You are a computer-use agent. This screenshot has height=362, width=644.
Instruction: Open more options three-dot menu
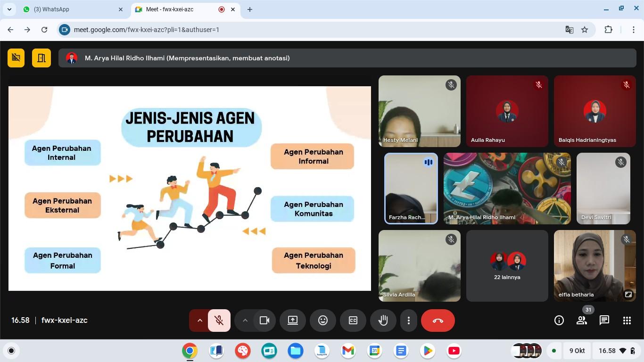point(408,321)
